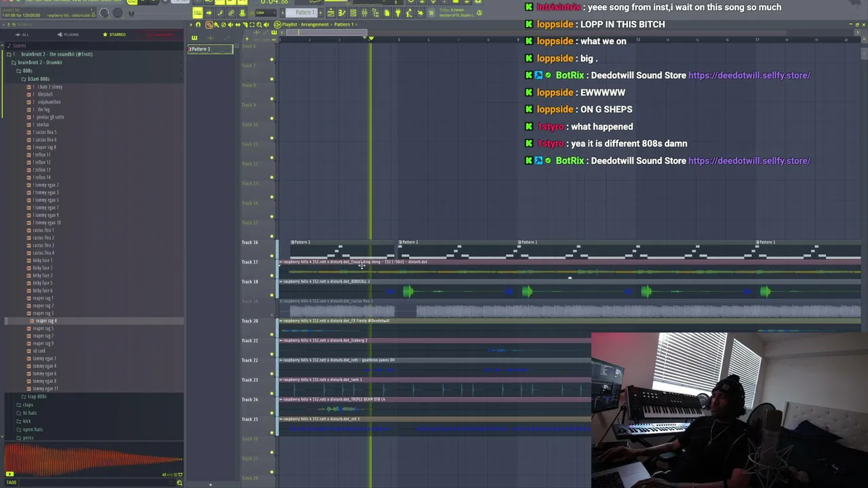
Task: Select pontiac g8 rattle sample
Action: [x=50, y=117]
